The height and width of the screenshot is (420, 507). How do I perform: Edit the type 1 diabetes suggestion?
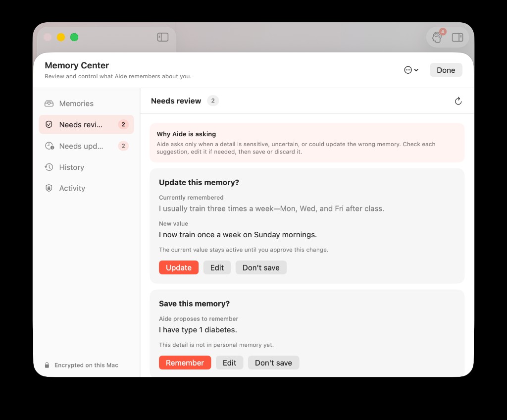click(x=229, y=363)
